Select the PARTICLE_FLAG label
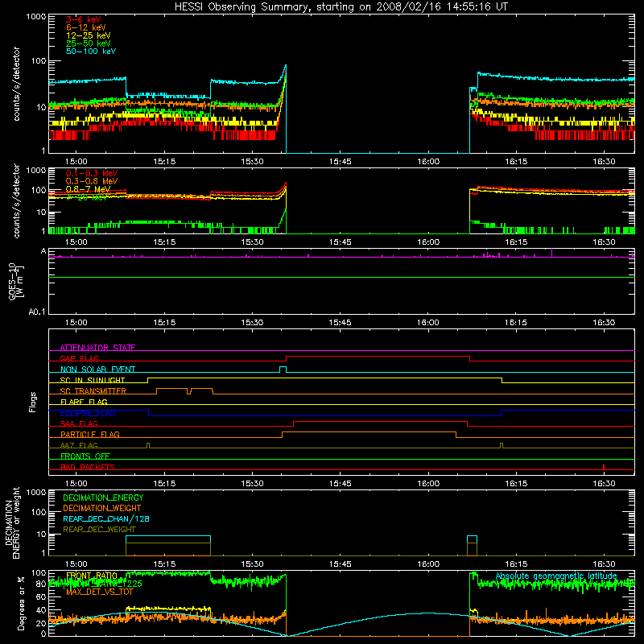Image resolution: width=644 pixels, height=644 pixels. (x=90, y=434)
